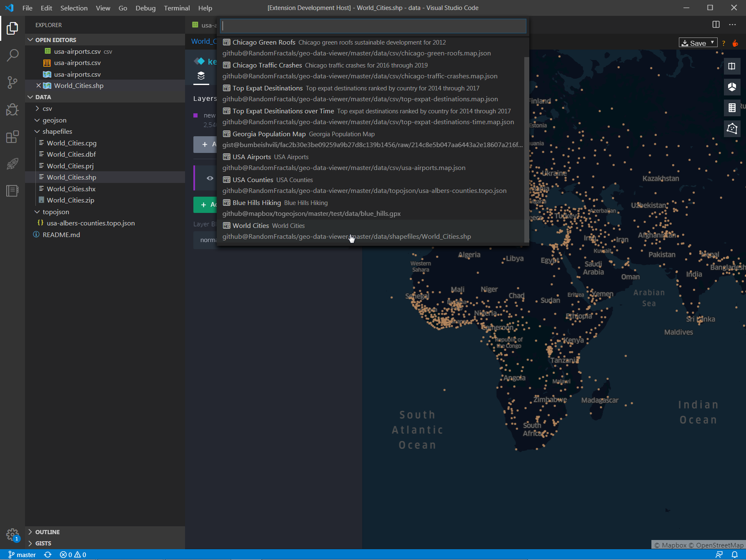The image size is (746, 560).
Task: Open the Terminal menu
Action: pos(177,8)
